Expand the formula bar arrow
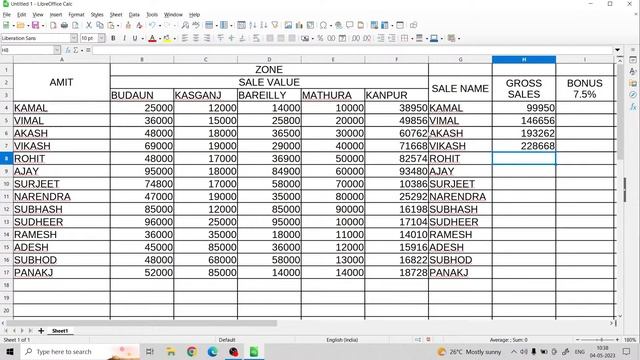The image size is (640, 360). tap(617, 50)
